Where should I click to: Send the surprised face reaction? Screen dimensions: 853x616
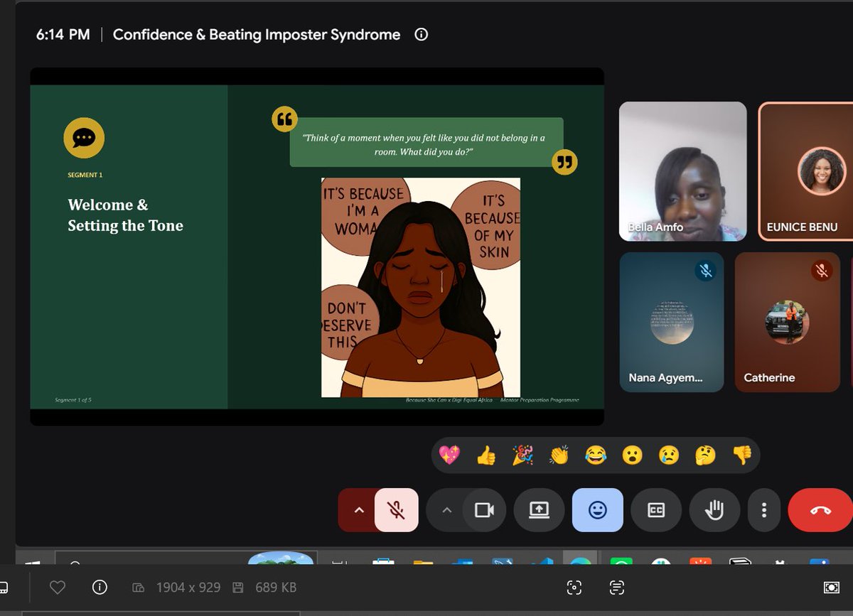633,455
